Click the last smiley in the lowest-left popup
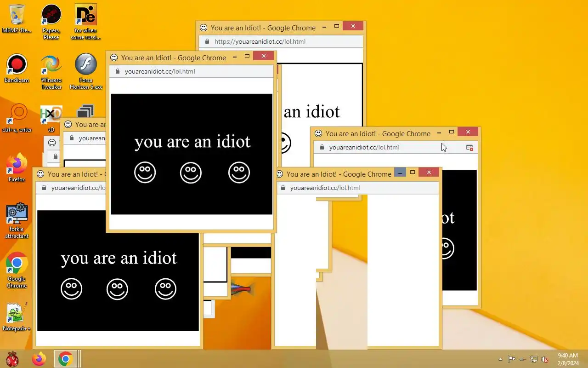Screen dimensions: 588x368 165,289
